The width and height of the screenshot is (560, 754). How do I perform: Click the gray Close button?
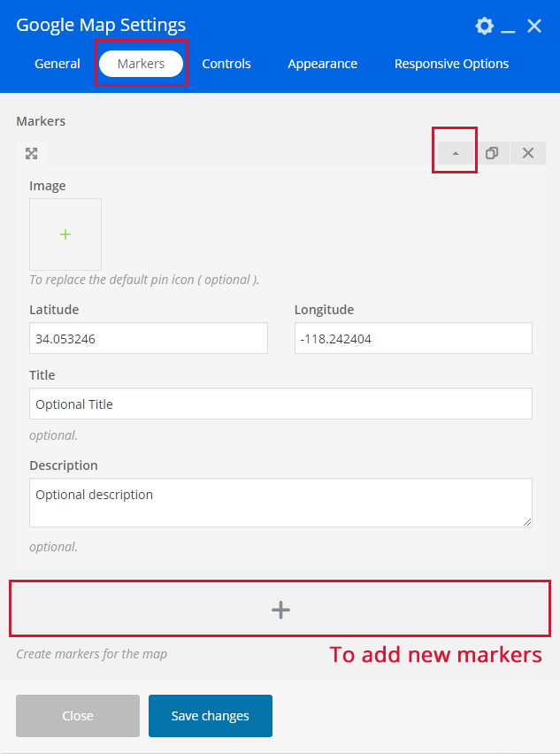click(x=78, y=716)
